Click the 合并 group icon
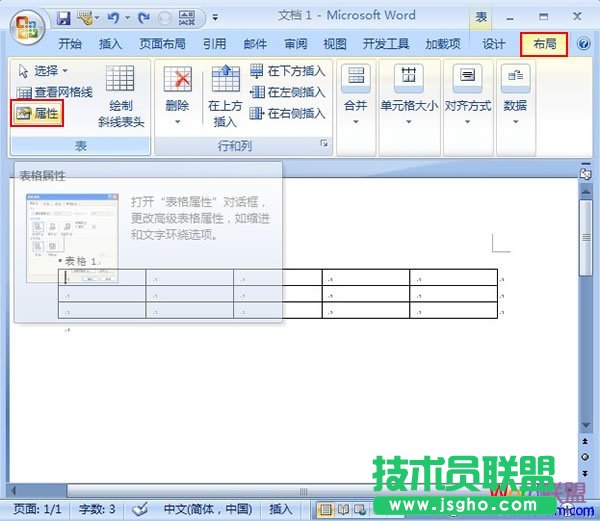600x521 pixels. tap(355, 78)
